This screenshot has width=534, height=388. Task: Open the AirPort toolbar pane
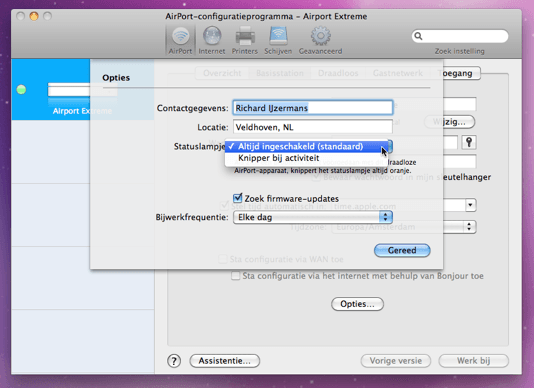(180, 41)
